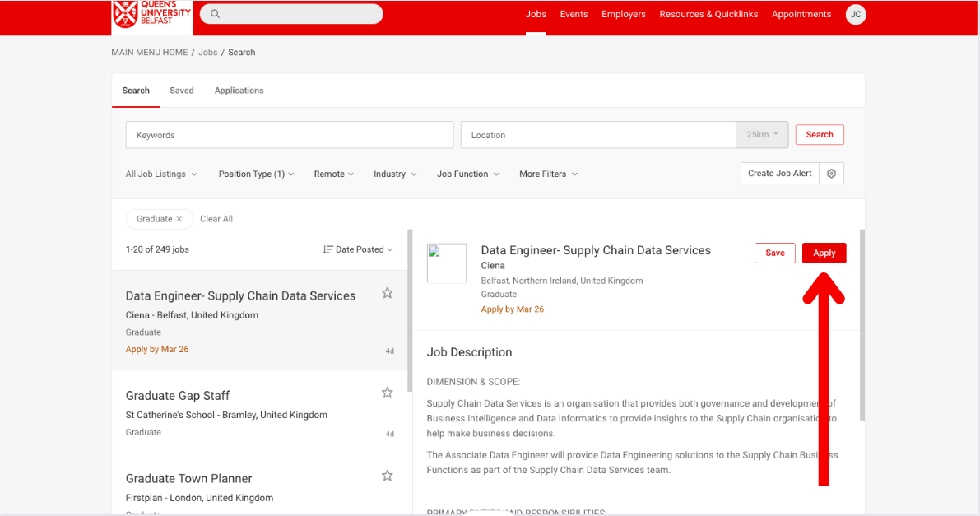Image resolution: width=980 pixels, height=516 pixels.
Task: Open the Industry filter dropdown
Action: click(x=395, y=174)
